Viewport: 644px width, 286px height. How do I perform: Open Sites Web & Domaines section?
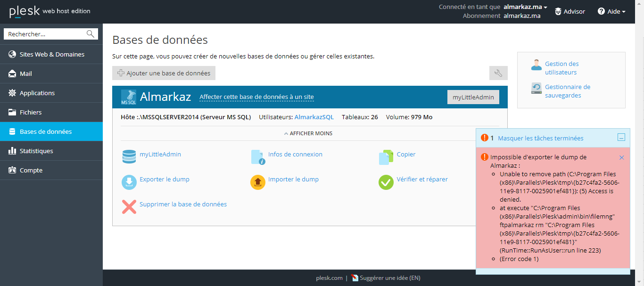click(51, 54)
